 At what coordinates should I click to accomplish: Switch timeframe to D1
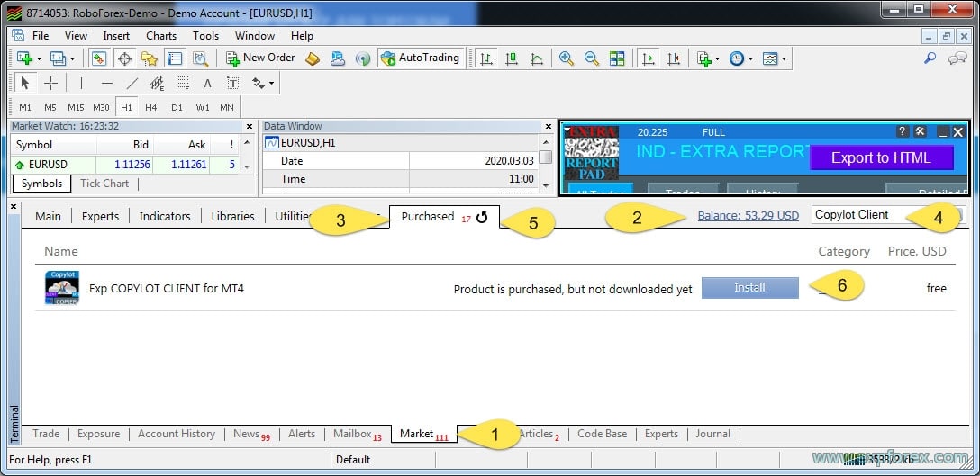click(177, 107)
